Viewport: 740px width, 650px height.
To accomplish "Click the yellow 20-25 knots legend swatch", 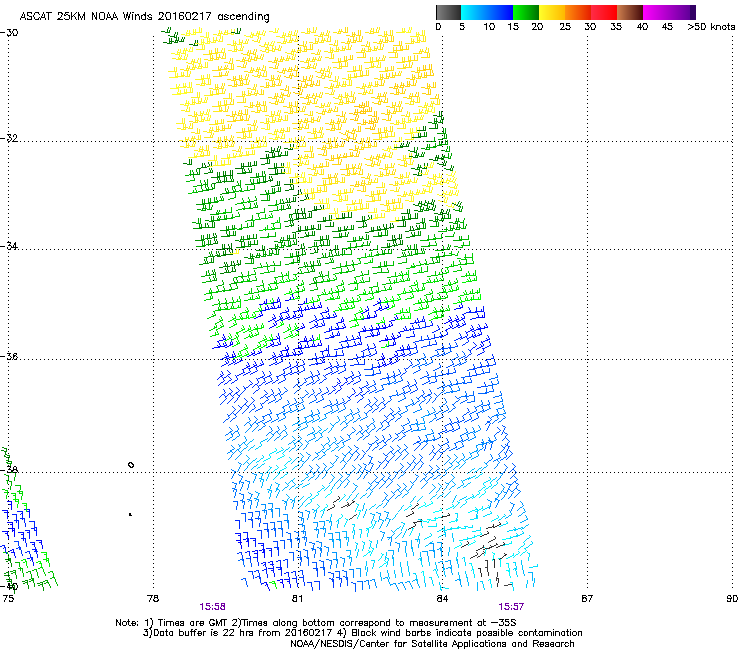I will tap(552, 12).
